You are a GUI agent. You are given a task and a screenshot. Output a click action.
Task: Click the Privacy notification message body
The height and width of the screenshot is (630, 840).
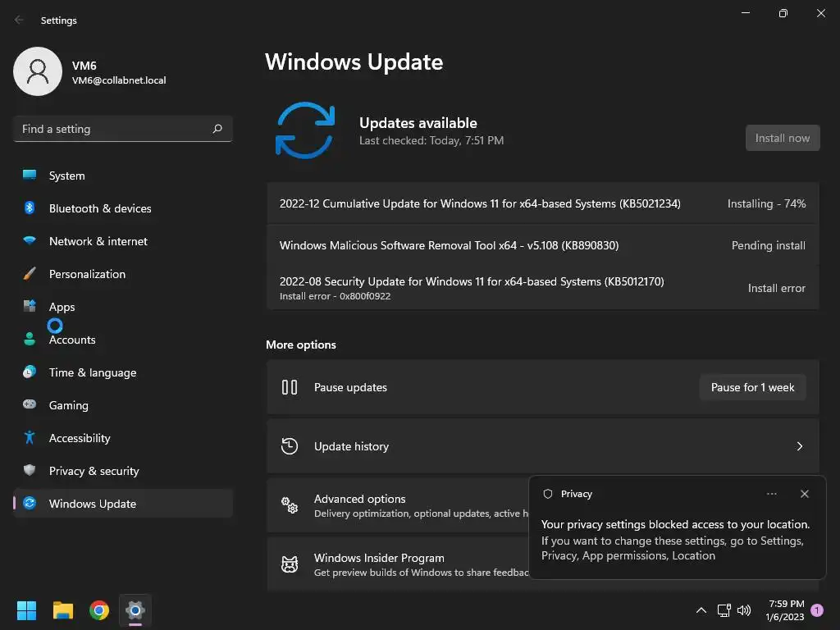pyautogui.click(x=675, y=540)
